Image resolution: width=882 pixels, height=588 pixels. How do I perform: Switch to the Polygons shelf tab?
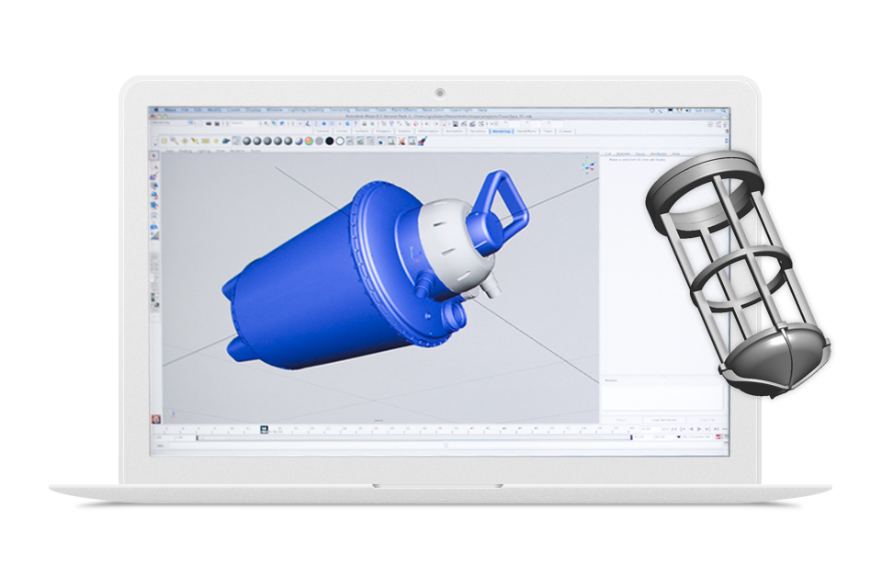tap(382, 131)
